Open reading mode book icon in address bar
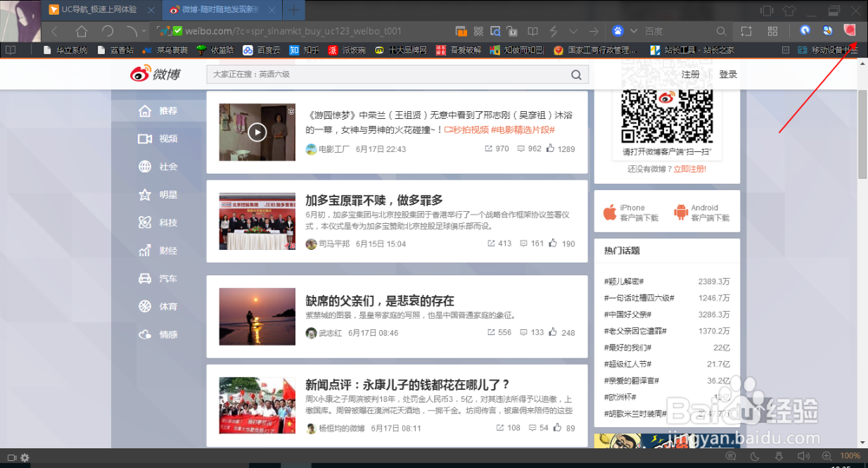This screenshot has width=868, height=468. click(x=533, y=31)
